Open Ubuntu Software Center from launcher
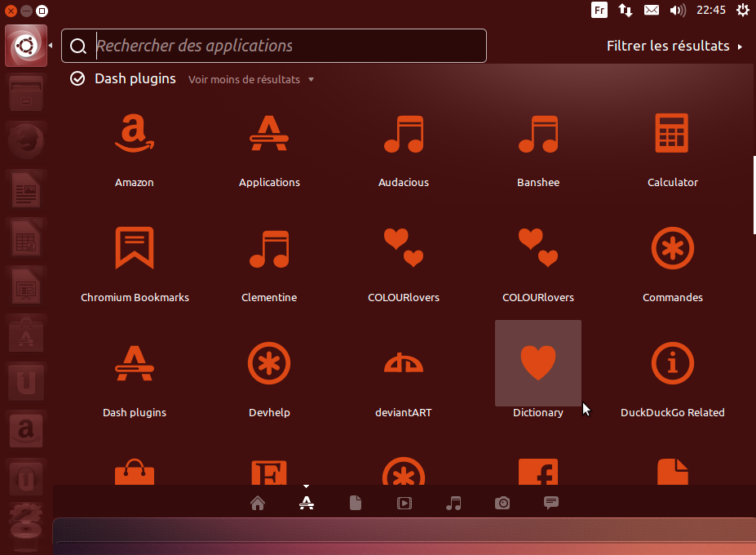The width and height of the screenshot is (756, 555). click(x=26, y=335)
